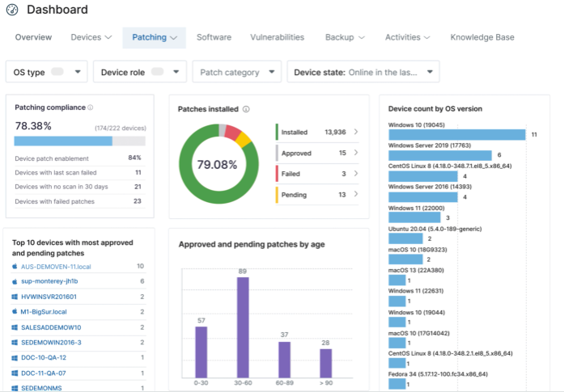Expand the Activities tab chevron

tap(427, 38)
